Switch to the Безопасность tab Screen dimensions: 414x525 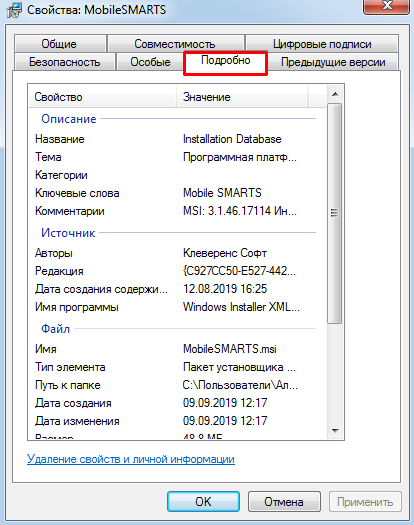tap(65, 62)
